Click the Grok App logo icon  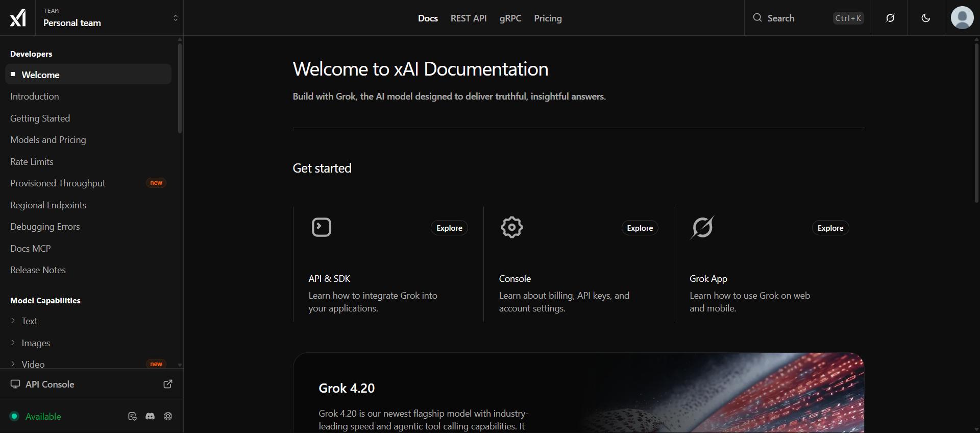(702, 227)
